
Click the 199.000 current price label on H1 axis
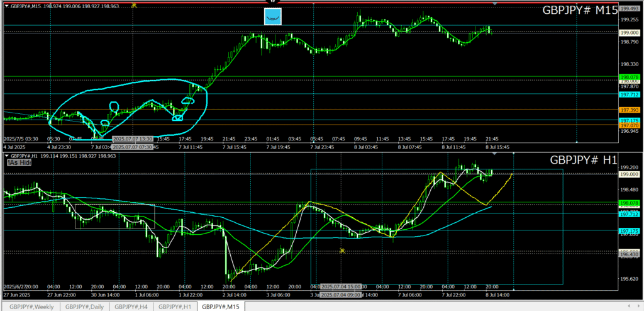pyautogui.click(x=630, y=174)
